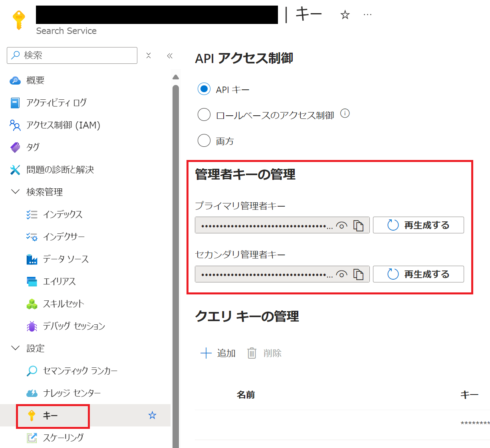Enable ロールベースのアクセス制御 access option
This screenshot has width=490, height=448.
(x=204, y=114)
